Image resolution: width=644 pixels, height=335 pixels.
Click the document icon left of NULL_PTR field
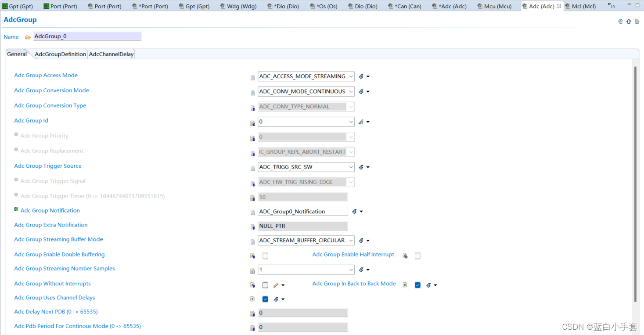(252, 227)
